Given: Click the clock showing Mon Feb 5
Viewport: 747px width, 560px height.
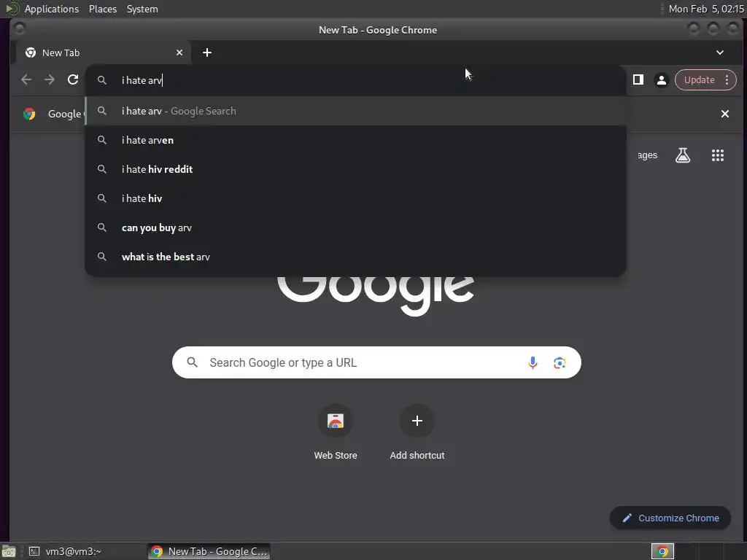Looking at the screenshot, I should tap(706, 9).
